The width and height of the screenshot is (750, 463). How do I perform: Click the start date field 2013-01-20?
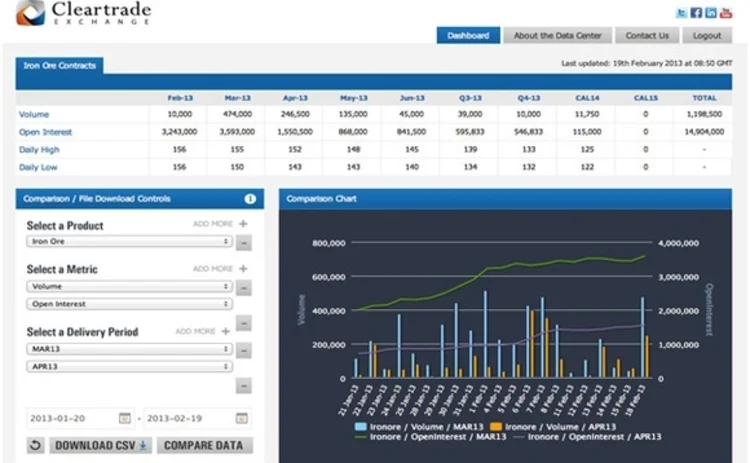point(79,419)
